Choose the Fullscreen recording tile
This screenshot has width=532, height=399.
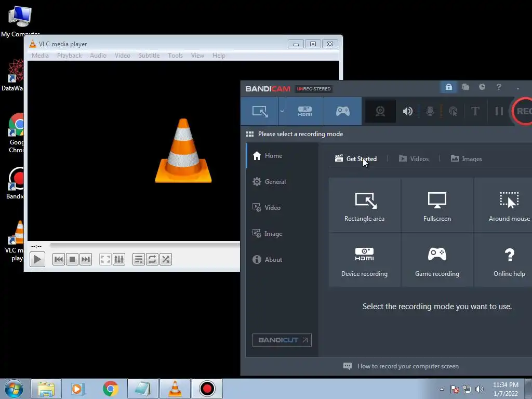[x=437, y=205]
